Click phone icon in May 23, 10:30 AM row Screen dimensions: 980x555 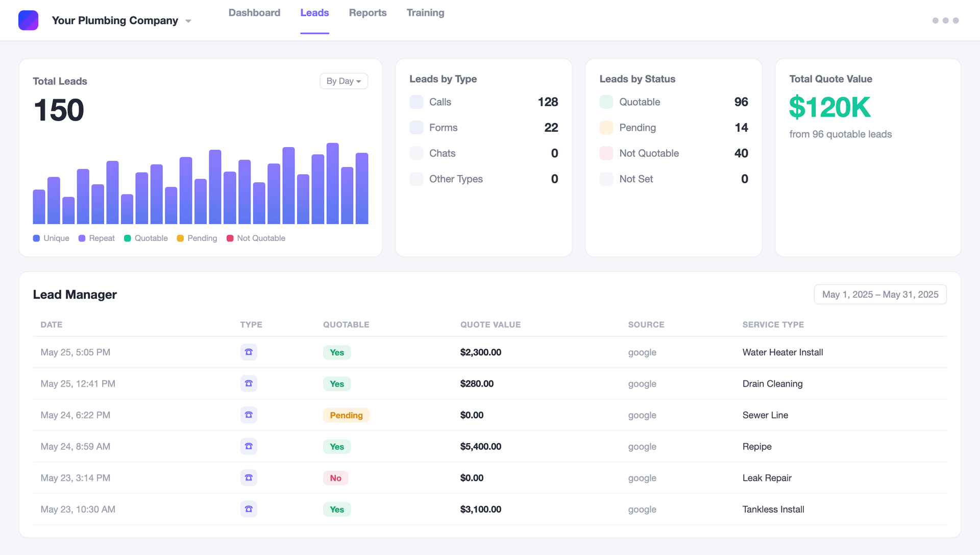coord(249,509)
